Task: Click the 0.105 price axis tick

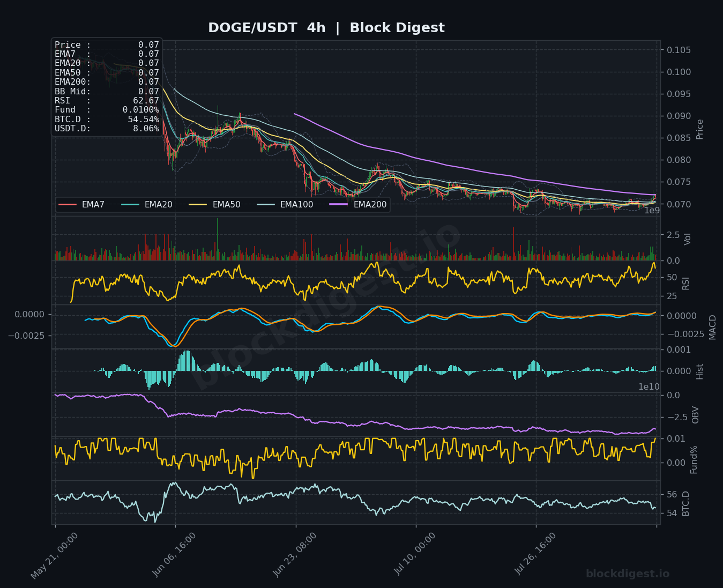Action: (x=679, y=50)
